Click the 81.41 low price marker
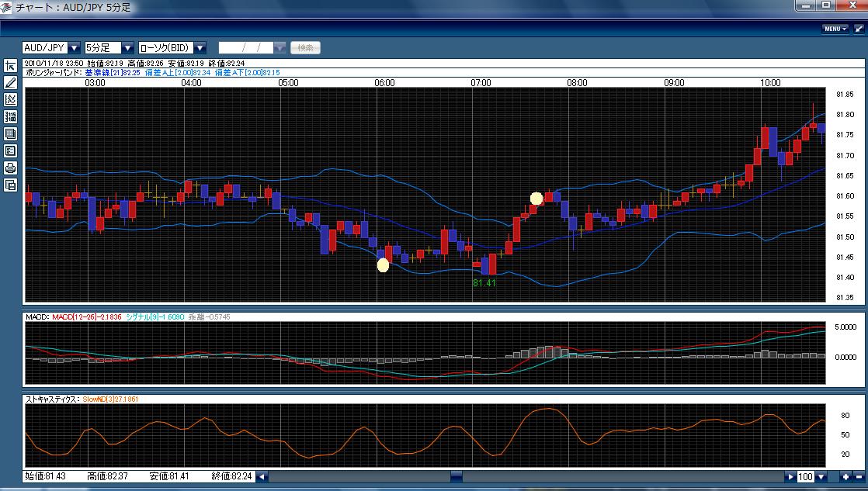Viewport: 868px width, 491px height. click(484, 283)
